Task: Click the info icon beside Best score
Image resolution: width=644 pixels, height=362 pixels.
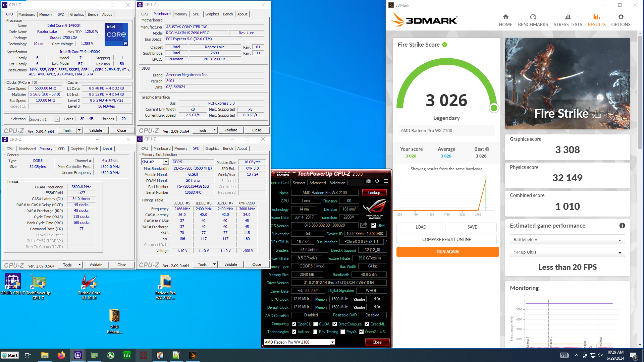Action: point(487,149)
